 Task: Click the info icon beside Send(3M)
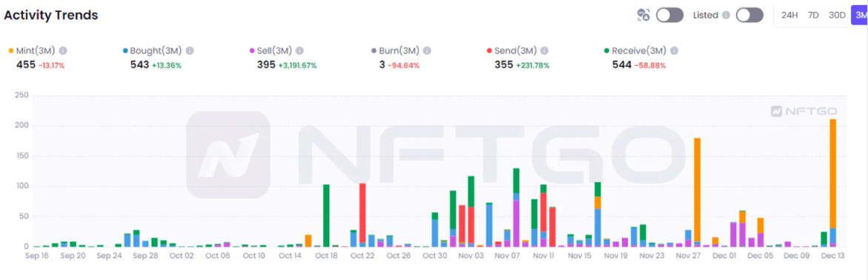pyautogui.click(x=544, y=51)
